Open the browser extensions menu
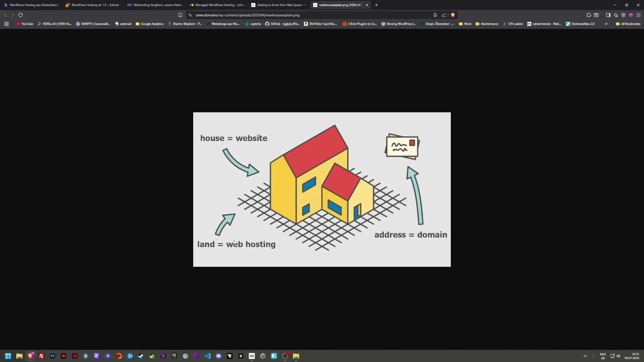 point(589,15)
